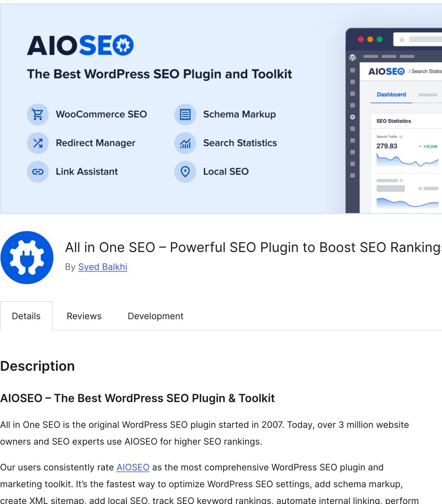The height and width of the screenshot is (504, 442).
Task: Click the red window dot in the mockup
Action: pyautogui.click(x=361, y=39)
